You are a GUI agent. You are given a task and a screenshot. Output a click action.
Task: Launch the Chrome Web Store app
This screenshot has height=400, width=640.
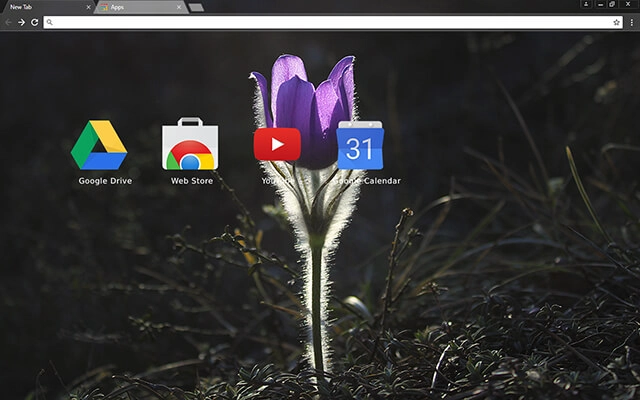point(190,144)
